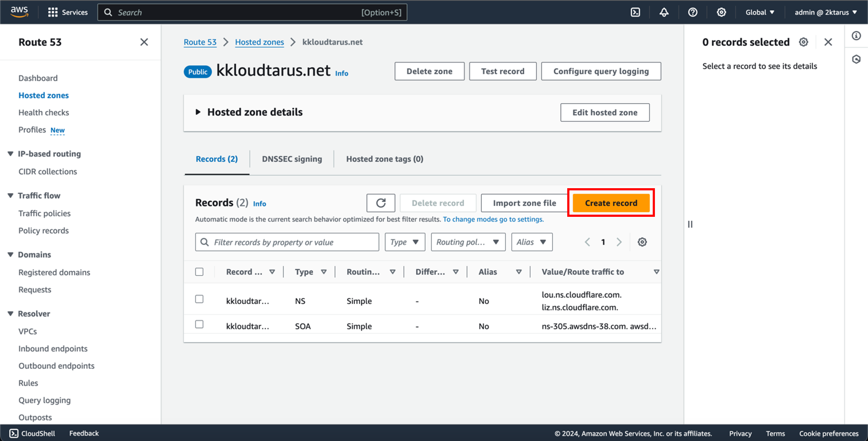Click Edit hosted zone button
This screenshot has width=868, height=441.
tap(605, 112)
